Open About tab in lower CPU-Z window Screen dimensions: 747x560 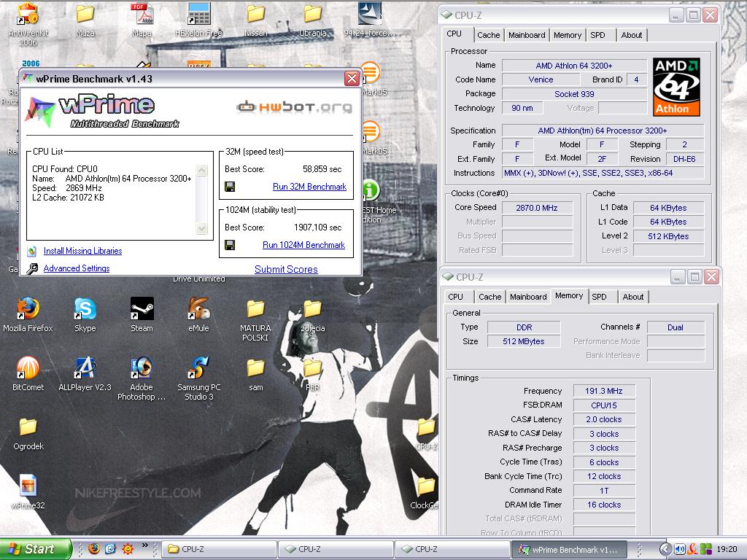pos(632,297)
